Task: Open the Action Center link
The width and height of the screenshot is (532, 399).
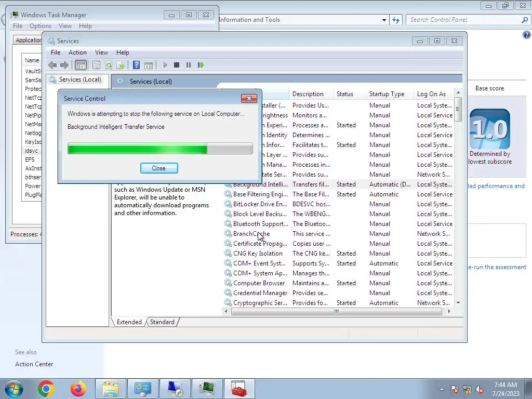Action: [x=34, y=364]
